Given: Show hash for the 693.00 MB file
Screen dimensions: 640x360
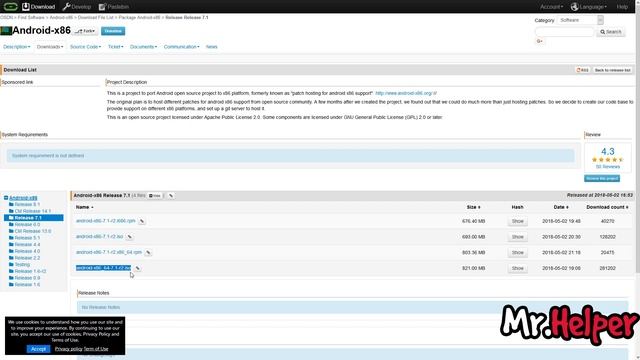Looking at the screenshot, I should [x=518, y=237].
